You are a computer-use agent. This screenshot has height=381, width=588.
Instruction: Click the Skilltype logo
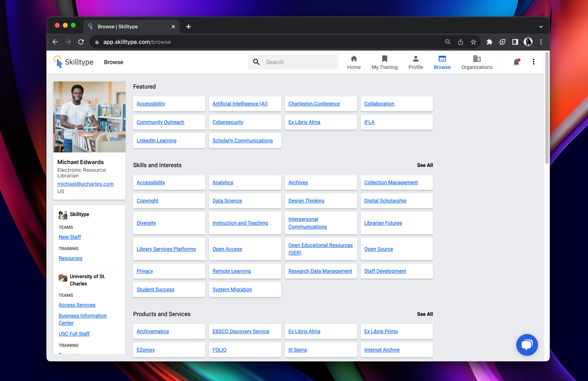pos(73,62)
